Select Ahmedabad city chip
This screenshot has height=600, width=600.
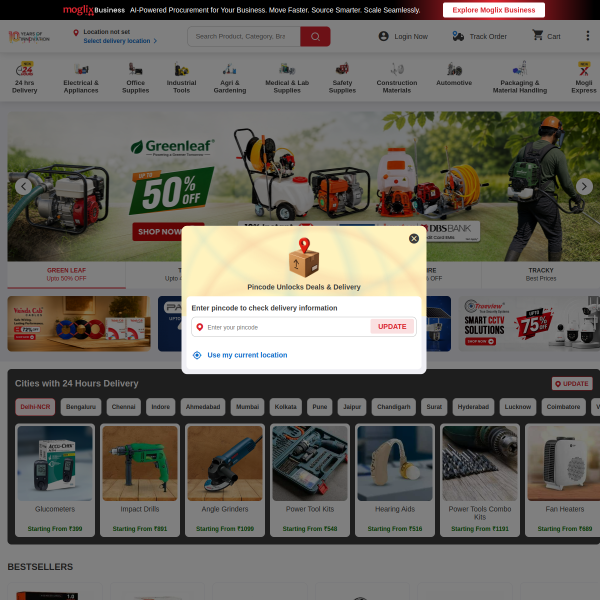point(203,407)
